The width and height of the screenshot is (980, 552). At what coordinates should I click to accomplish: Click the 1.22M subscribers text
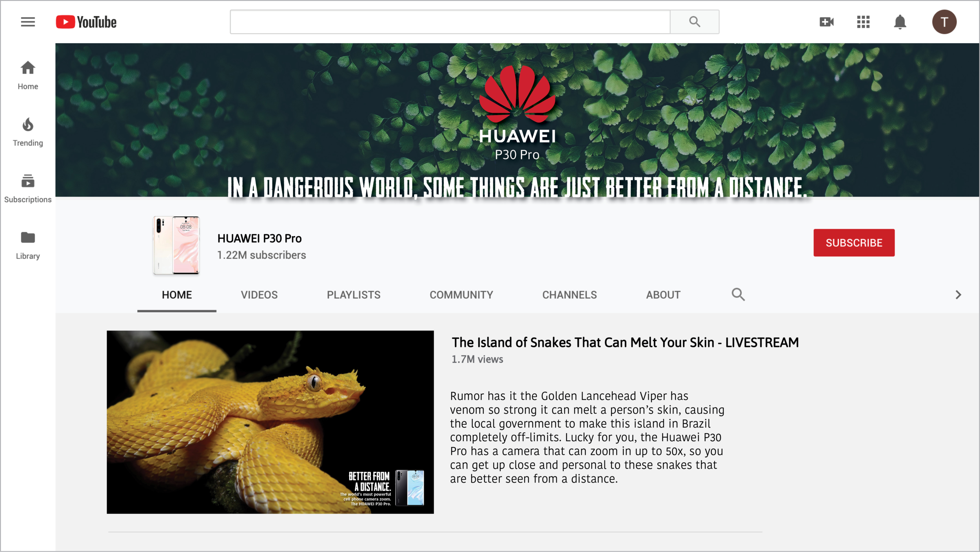(x=261, y=255)
